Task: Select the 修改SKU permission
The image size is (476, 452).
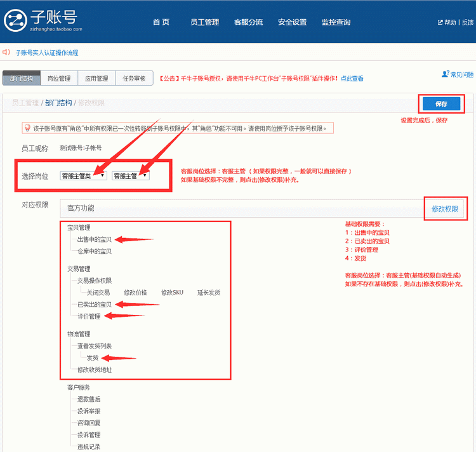Action: tap(172, 292)
